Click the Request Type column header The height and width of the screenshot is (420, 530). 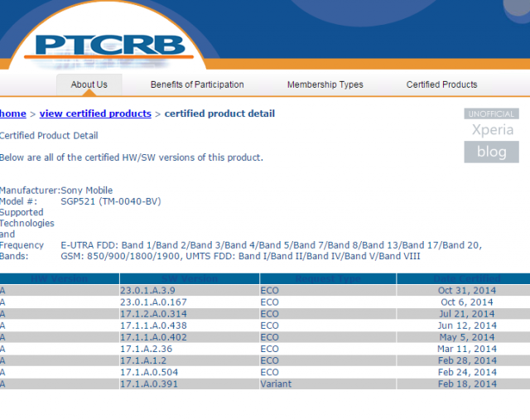pyautogui.click(x=328, y=278)
